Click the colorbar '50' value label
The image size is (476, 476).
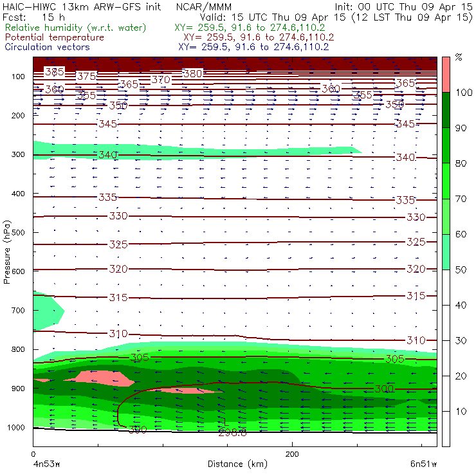pos(461,270)
